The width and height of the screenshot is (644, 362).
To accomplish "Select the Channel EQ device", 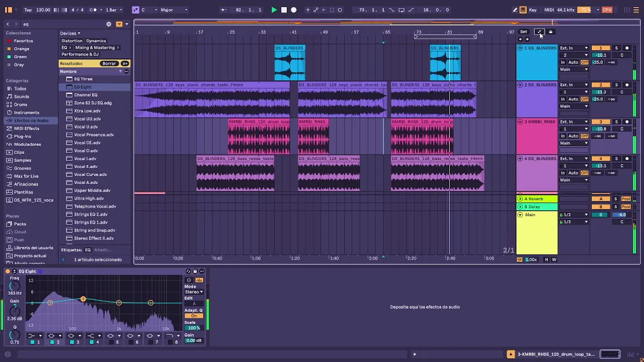I will coord(86,95).
